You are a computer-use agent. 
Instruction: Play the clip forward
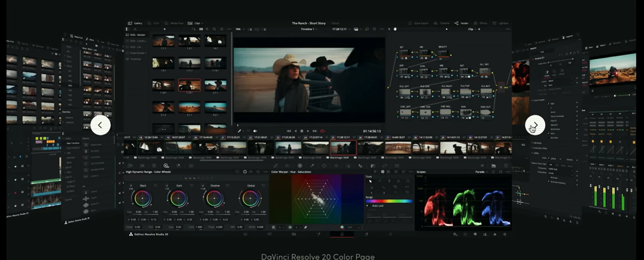[308, 131]
